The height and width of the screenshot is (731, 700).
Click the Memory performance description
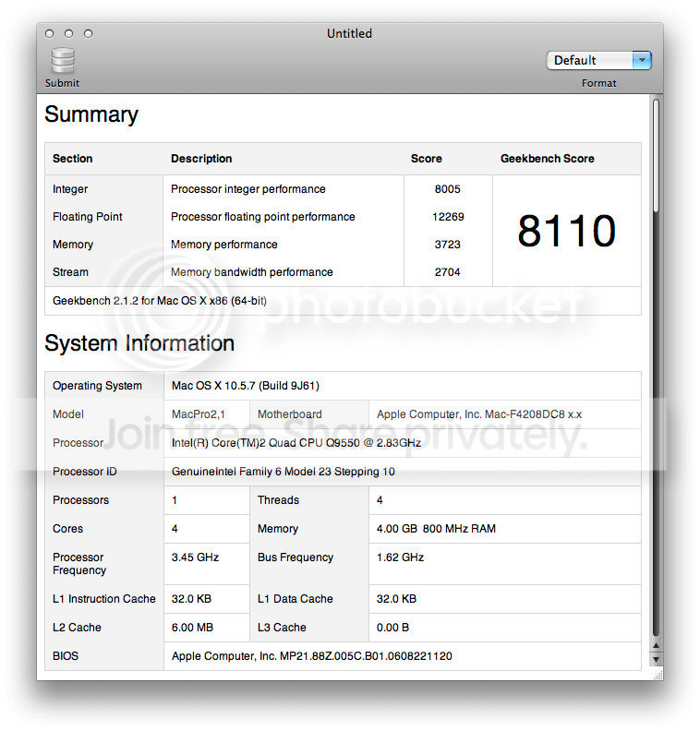pyautogui.click(x=223, y=245)
